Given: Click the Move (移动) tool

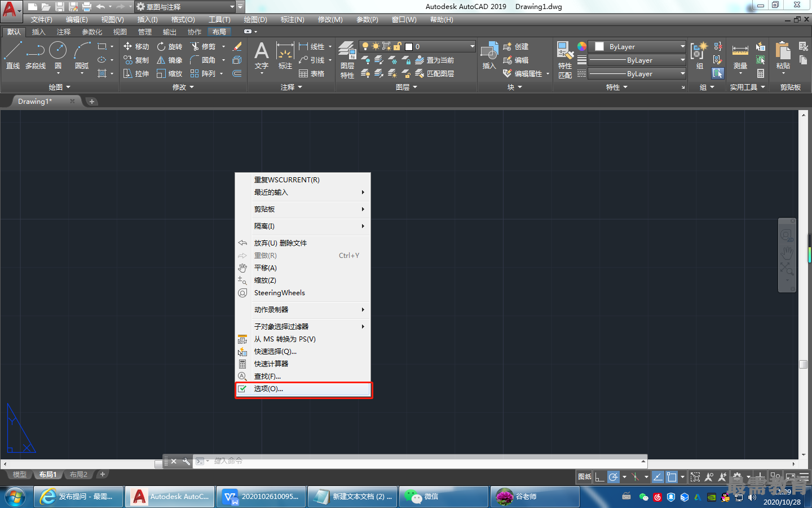Looking at the screenshot, I should [x=136, y=46].
